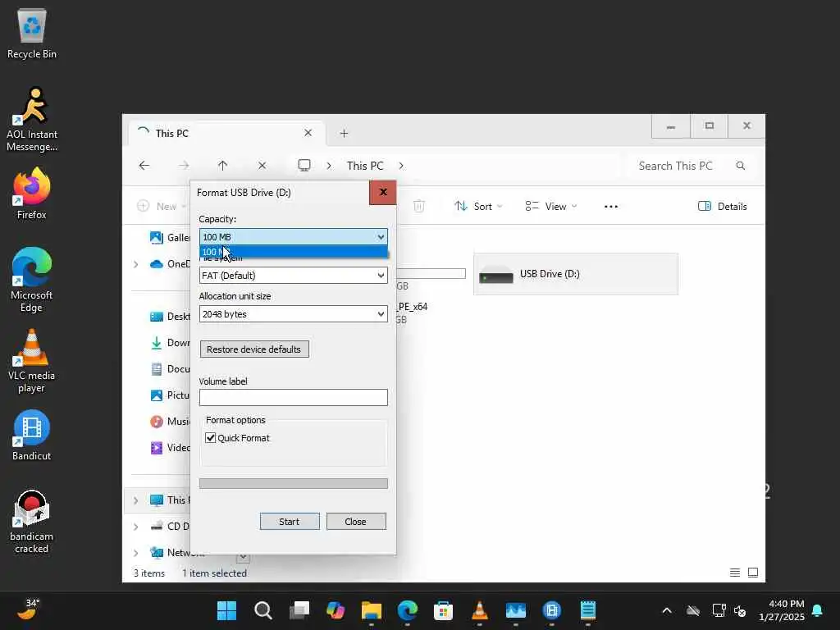
Task: Click Restore device defaults
Action: pos(254,349)
